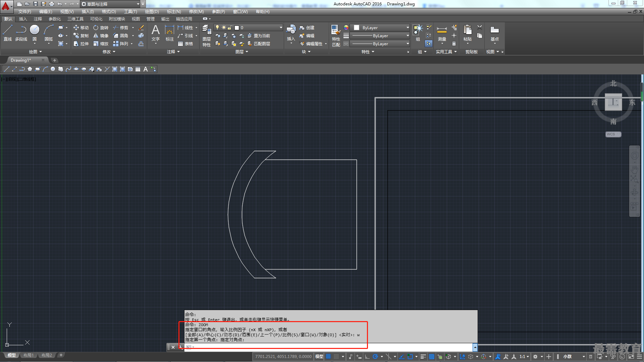This screenshot has height=362, width=644.
Task: Select the Line (直线) draw tool
Action: click(x=7, y=33)
